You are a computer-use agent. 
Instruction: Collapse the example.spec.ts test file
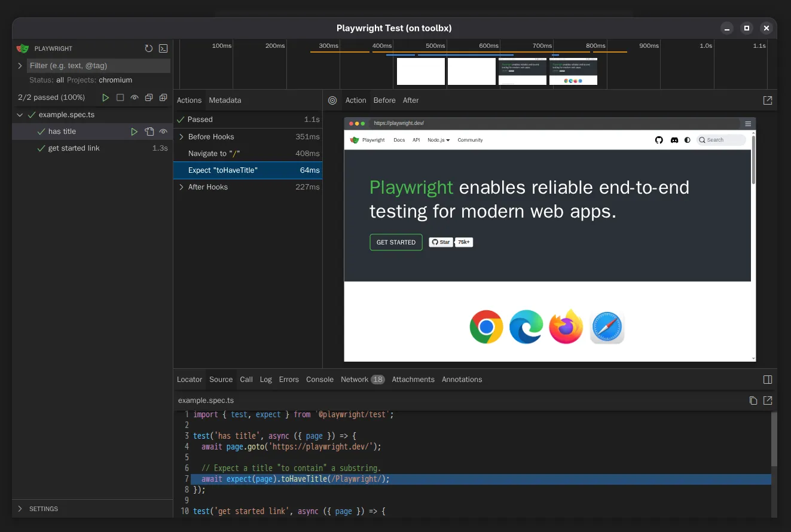pyautogui.click(x=20, y=114)
